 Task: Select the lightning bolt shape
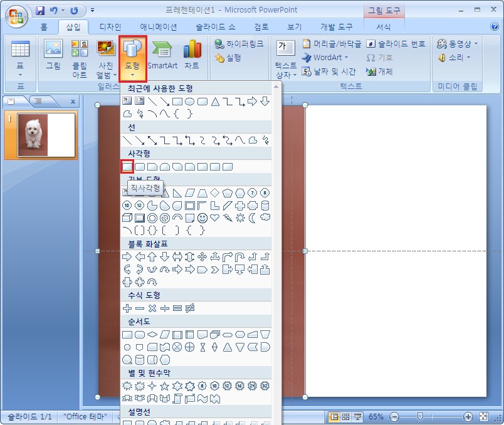228,218
